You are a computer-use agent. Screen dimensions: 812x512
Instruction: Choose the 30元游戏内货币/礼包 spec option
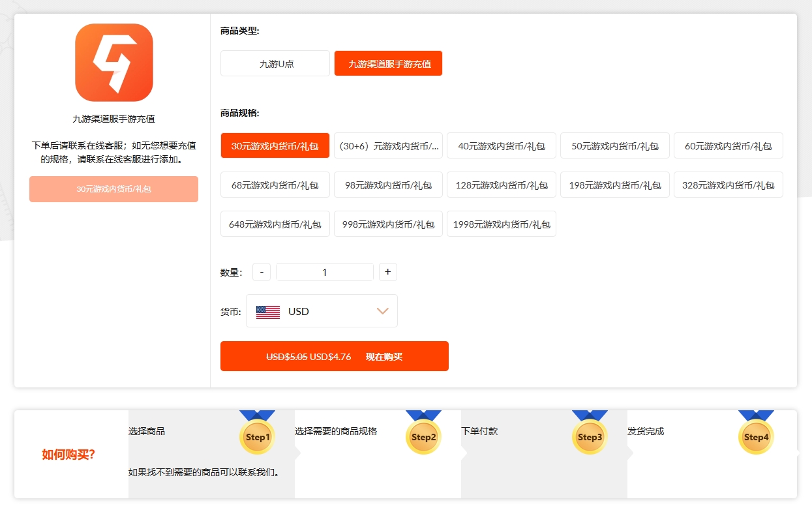pos(275,145)
